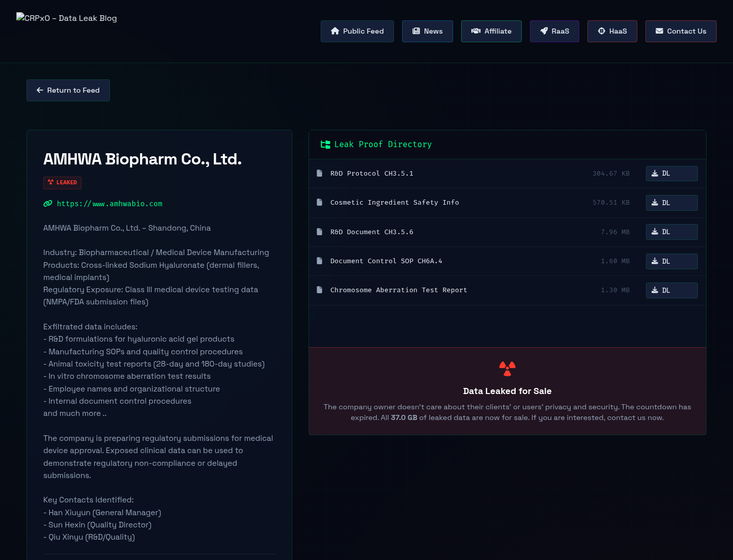Click the red radiation hazard icon
This screenshot has width=733, height=560.
508,369
